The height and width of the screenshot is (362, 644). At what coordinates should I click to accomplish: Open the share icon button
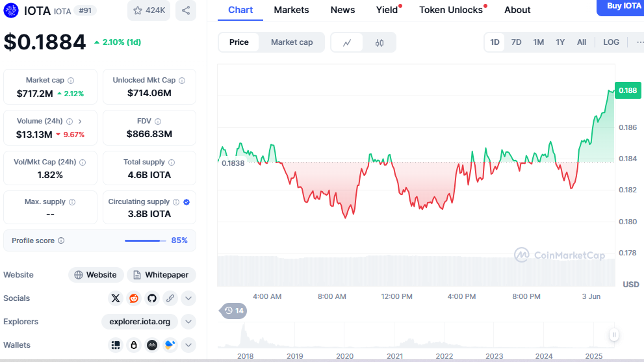(186, 10)
